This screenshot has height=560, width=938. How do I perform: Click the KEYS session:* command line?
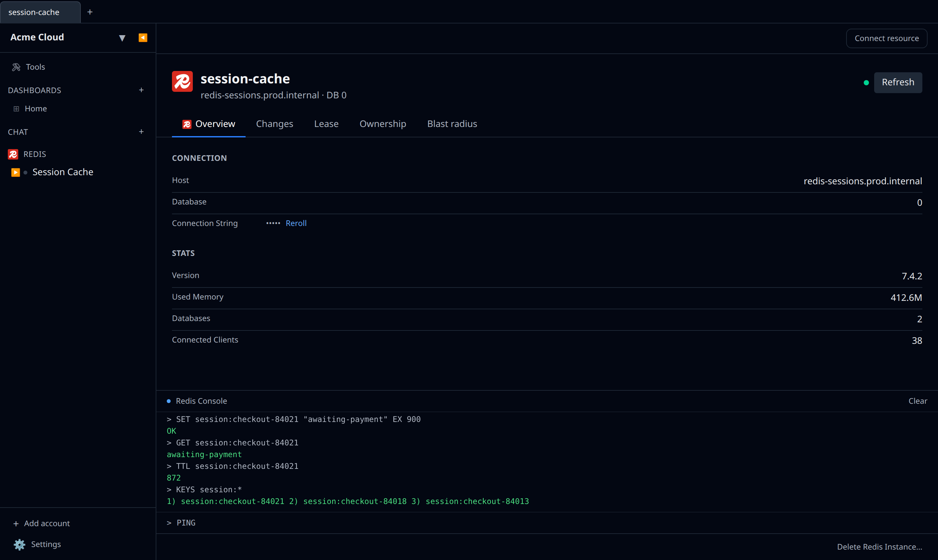[x=204, y=489]
